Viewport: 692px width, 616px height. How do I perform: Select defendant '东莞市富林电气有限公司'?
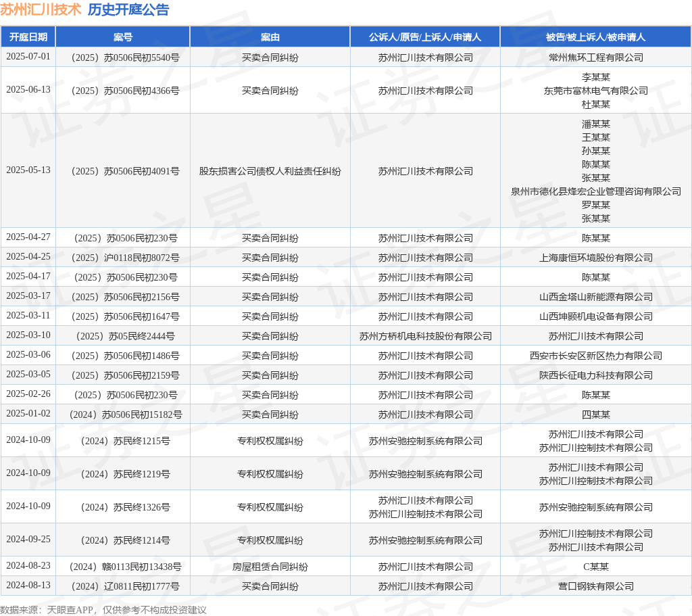click(596, 91)
